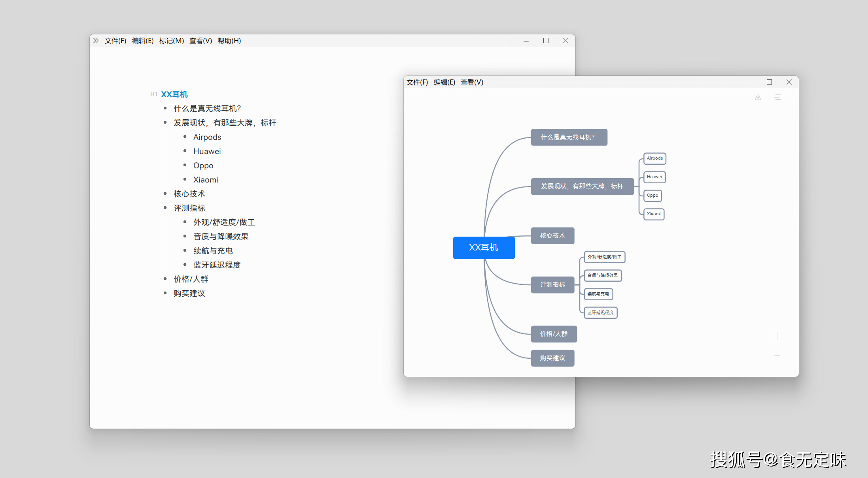The width and height of the screenshot is (868, 478).
Task: Select mind map node 价格/人群
Action: pyautogui.click(x=554, y=334)
